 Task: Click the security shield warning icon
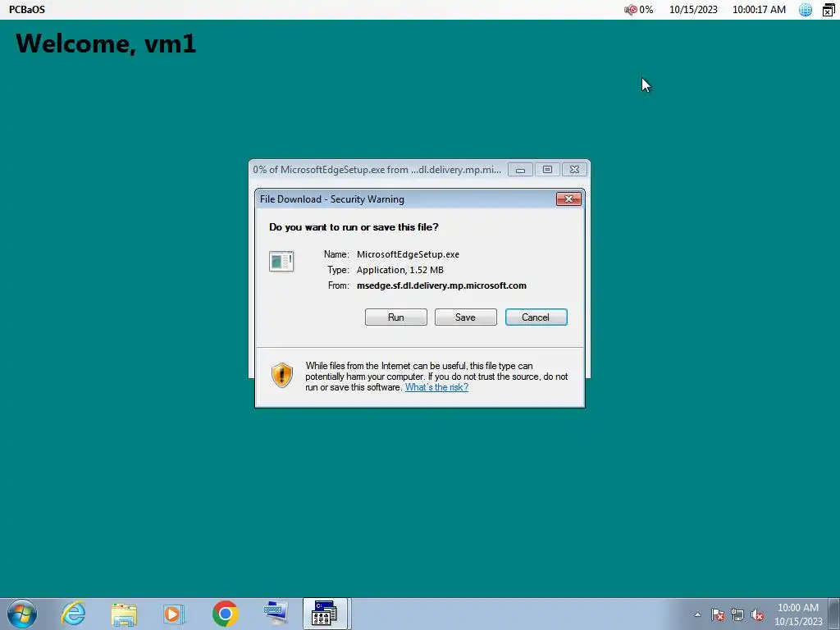click(282, 374)
